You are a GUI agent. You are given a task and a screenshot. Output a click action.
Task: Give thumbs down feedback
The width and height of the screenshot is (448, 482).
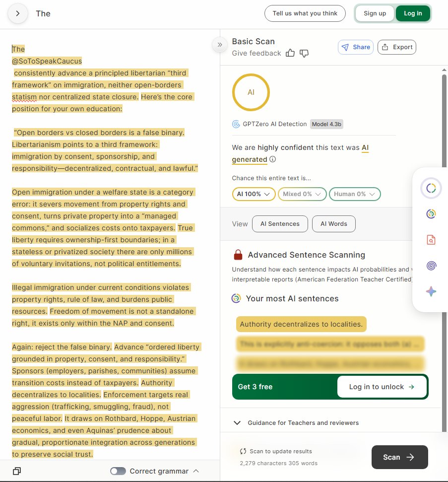(x=304, y=53)
